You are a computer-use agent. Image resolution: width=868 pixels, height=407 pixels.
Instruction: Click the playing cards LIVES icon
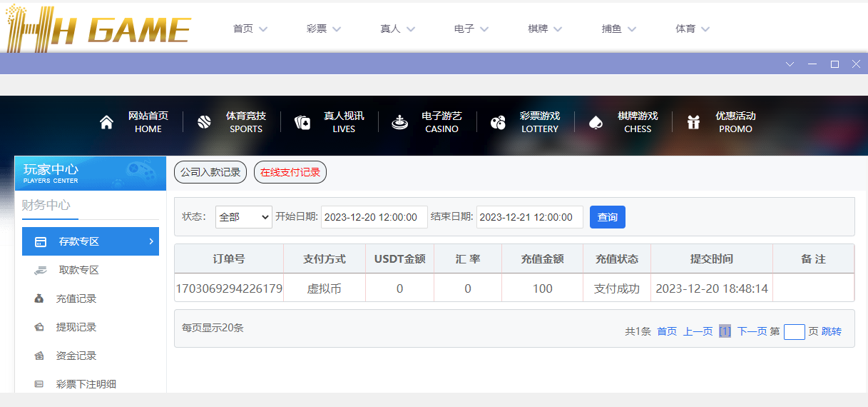tap(302, 122)
